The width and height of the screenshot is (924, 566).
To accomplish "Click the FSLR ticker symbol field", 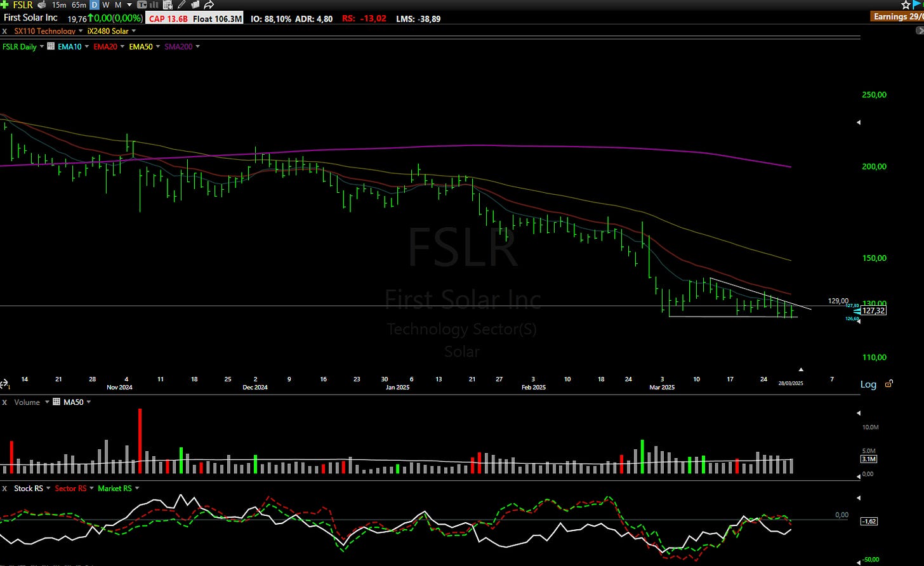I will tap(23, 5).
